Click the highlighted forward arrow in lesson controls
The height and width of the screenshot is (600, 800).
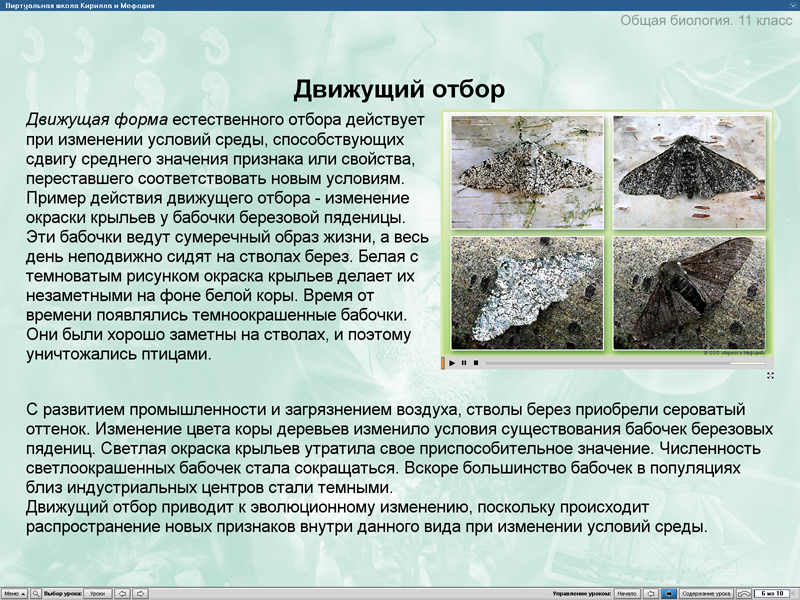670,592
